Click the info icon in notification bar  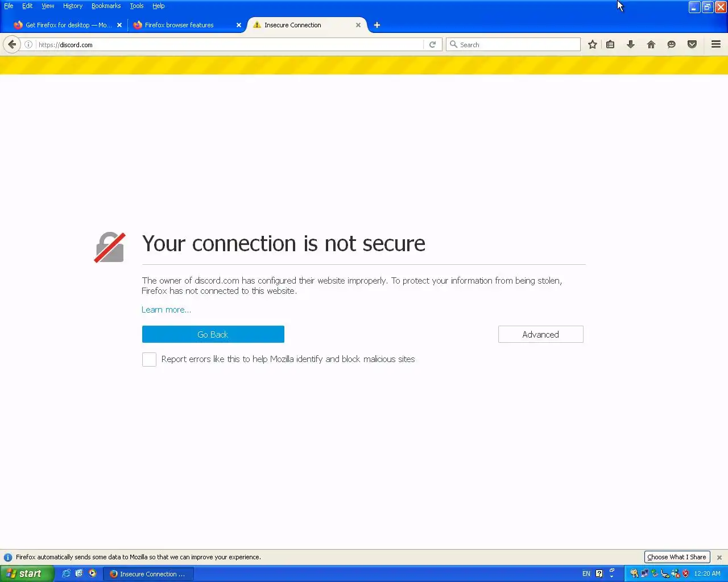click(8, 558)
